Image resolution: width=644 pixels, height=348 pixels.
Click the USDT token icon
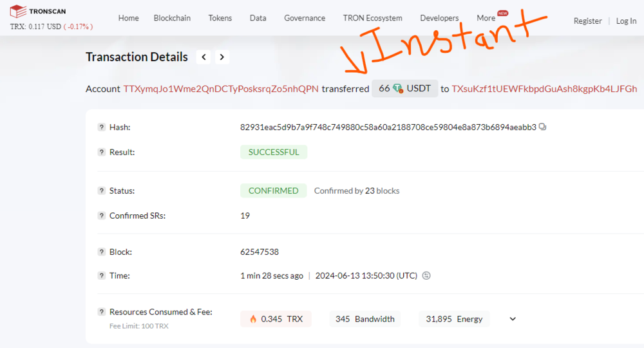397,89
